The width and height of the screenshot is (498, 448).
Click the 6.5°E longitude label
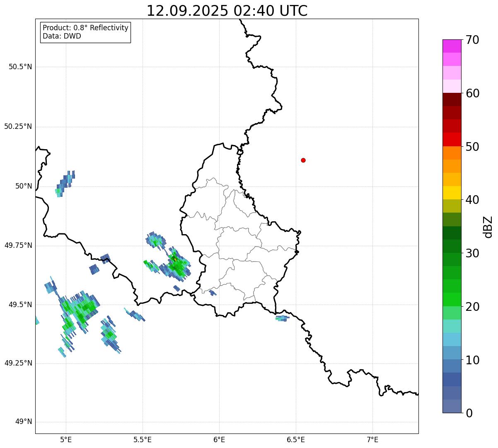tap(296, 439)
